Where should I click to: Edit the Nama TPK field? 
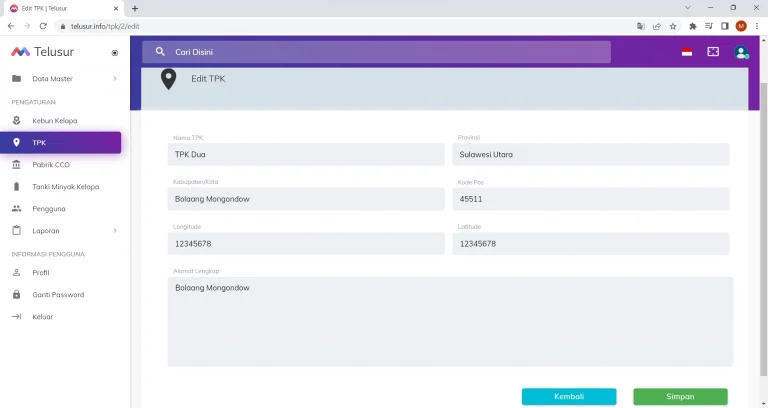(x=306, y=154)
